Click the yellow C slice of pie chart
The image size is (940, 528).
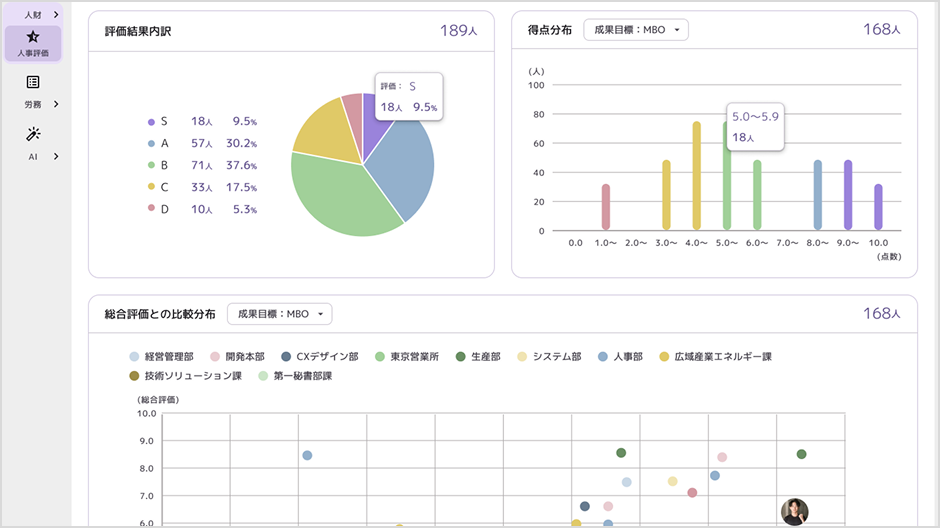(x=327, y=133)
